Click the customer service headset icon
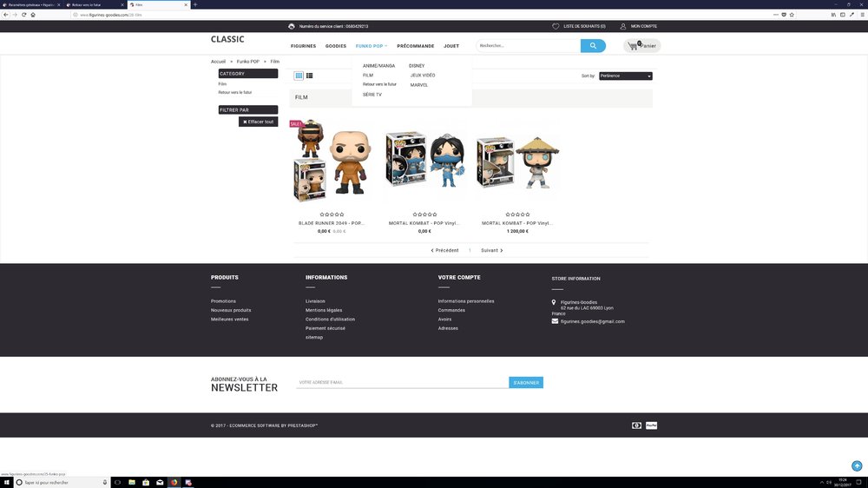The height and width of the screenshot is (488, 868). [292, 26]
